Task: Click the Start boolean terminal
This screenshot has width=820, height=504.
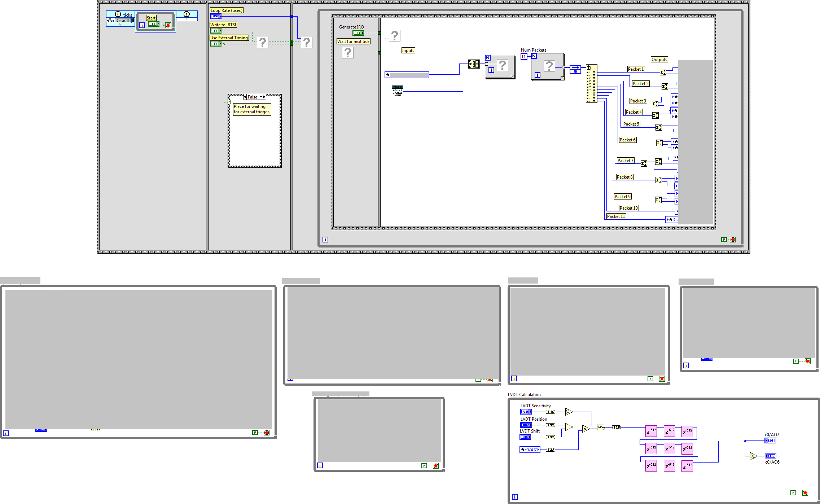Action: pos(153,24)
